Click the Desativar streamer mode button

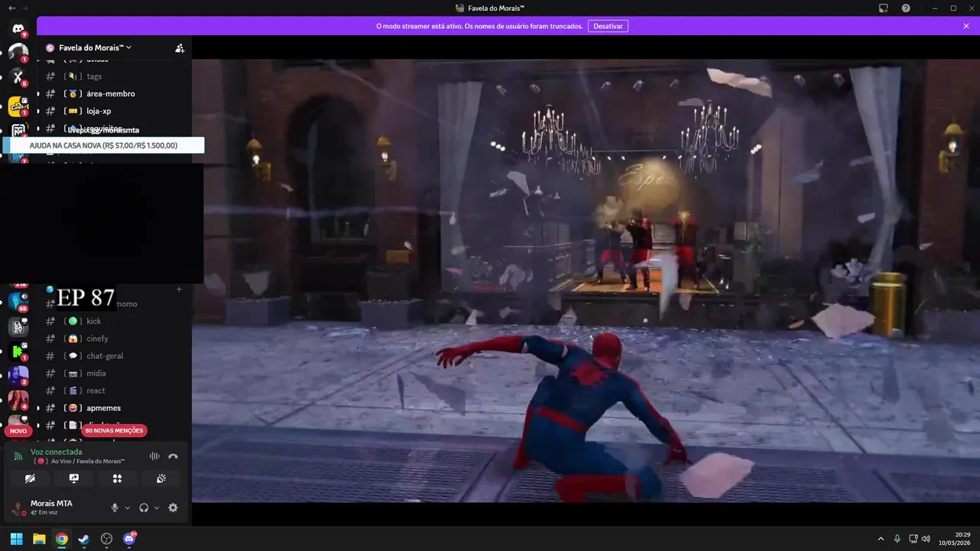coord(608,26)
